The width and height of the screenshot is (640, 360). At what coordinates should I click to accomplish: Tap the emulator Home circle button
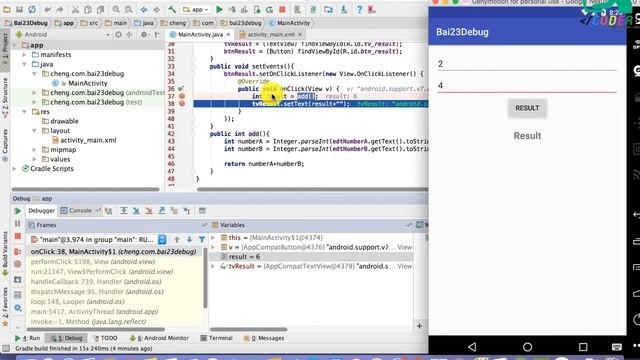tap(527, 347)
